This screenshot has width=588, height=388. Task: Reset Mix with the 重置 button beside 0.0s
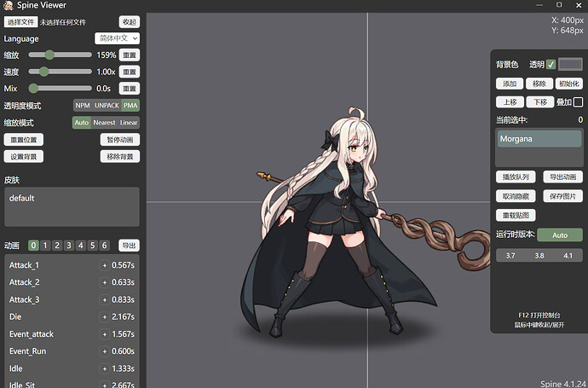pyautogui.click(x=130, y=89)
